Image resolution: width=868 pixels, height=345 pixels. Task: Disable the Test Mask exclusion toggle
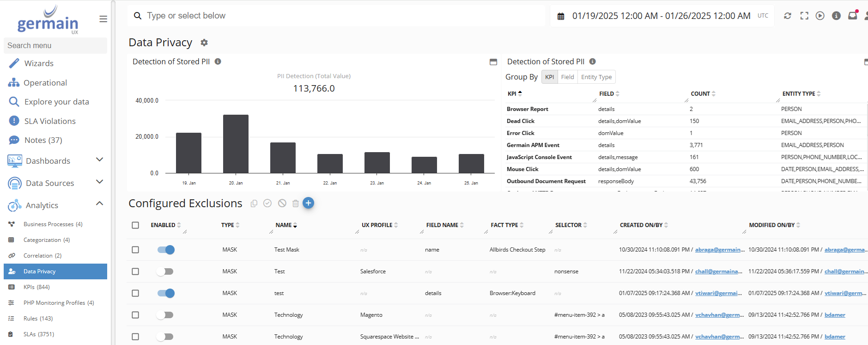coord(166,250)
